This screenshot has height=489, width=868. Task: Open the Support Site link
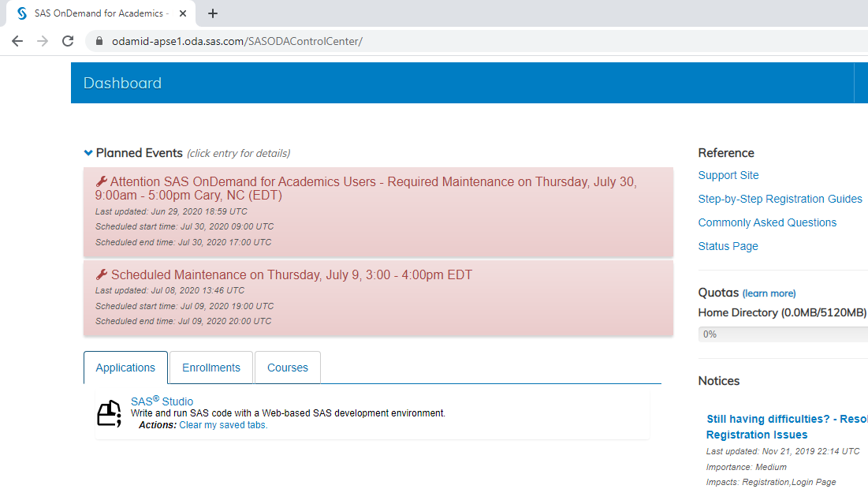click(x=728, y=175)
